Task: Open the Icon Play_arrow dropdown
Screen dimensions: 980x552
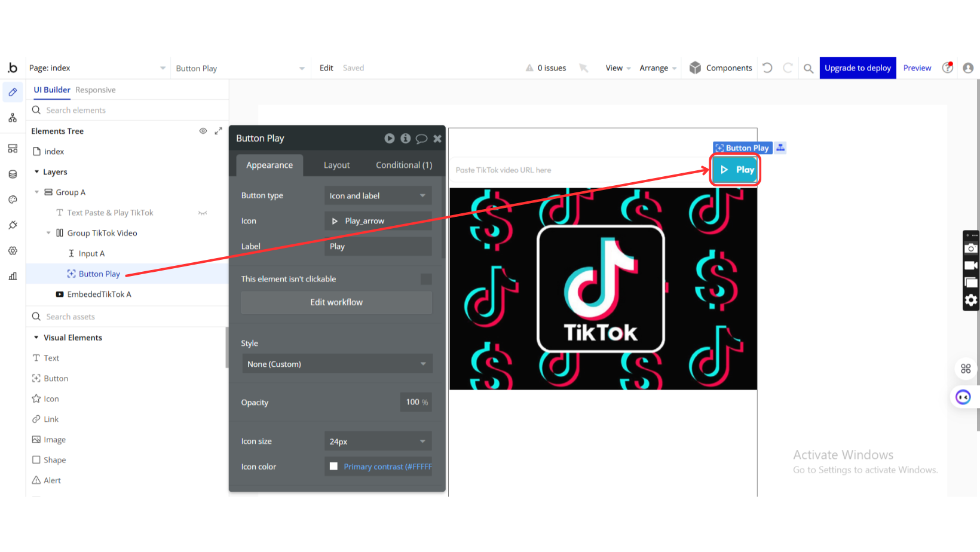Action: [x=378, y=221]
